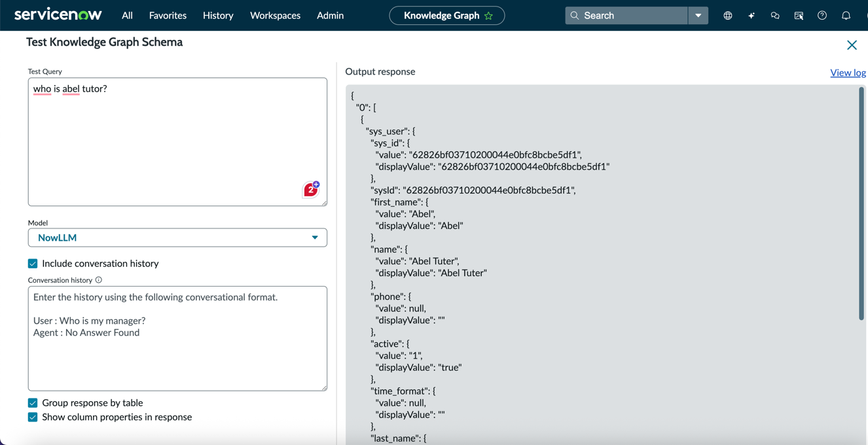Uncheck Show column properties in response
Screen dimensions: 868x445
pos(33,418)
